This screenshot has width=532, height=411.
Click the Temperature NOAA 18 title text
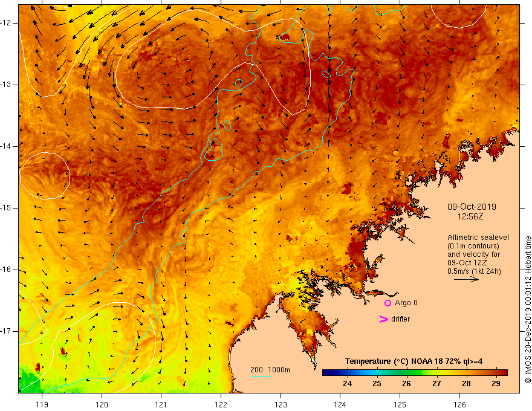[414, 361]
